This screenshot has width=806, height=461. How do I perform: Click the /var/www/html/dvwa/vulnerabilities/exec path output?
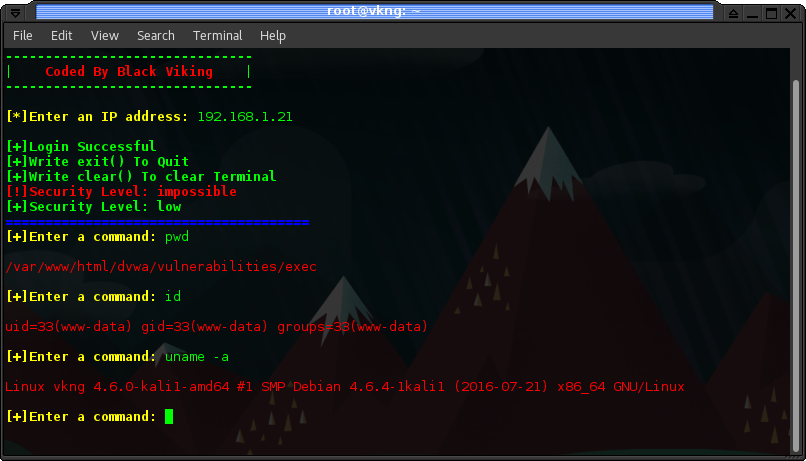click(x=161, y=267)
